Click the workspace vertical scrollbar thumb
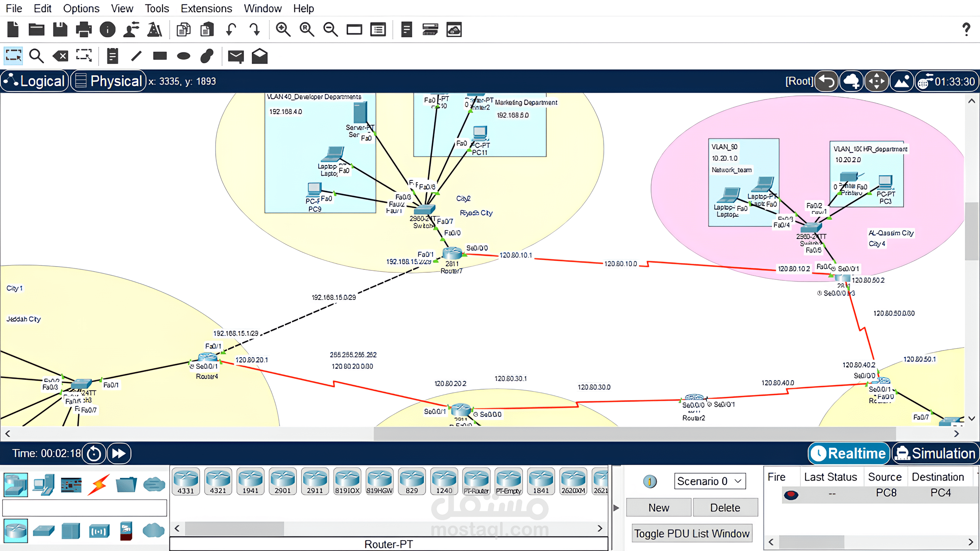The image size is (980, 551). [x=972, y=231]
